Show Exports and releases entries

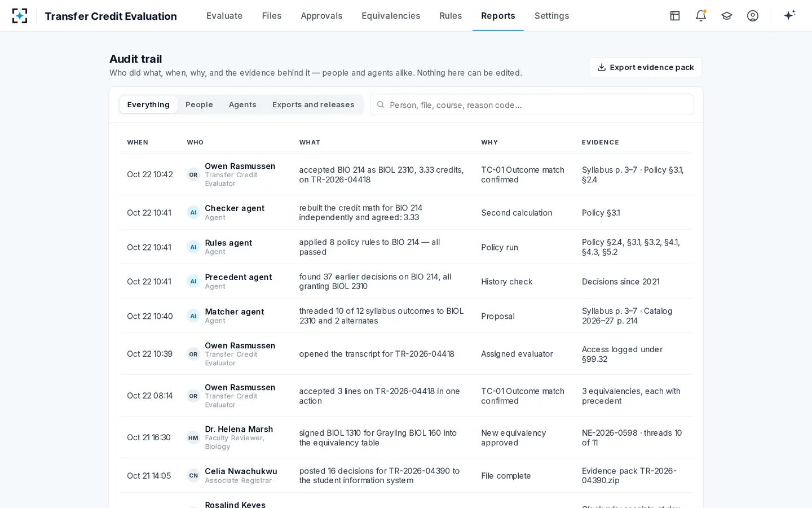coord(314,104)
